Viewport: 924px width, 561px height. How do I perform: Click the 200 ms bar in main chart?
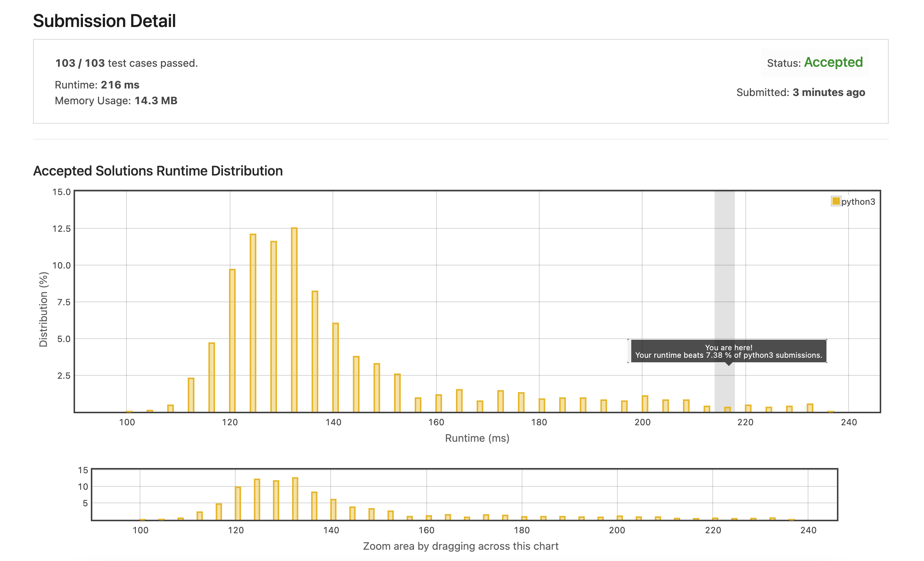[645, 403]
